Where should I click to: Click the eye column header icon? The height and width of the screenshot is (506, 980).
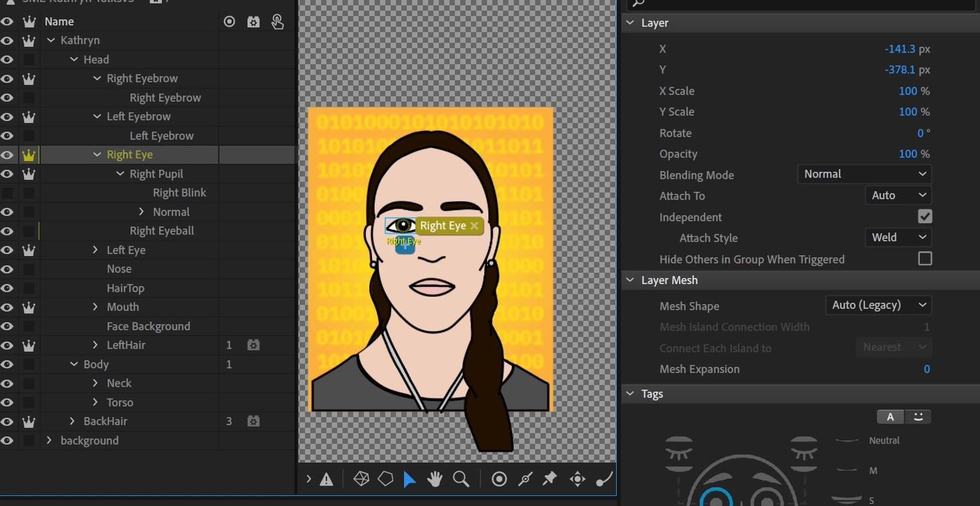click(x=7, y=21)
